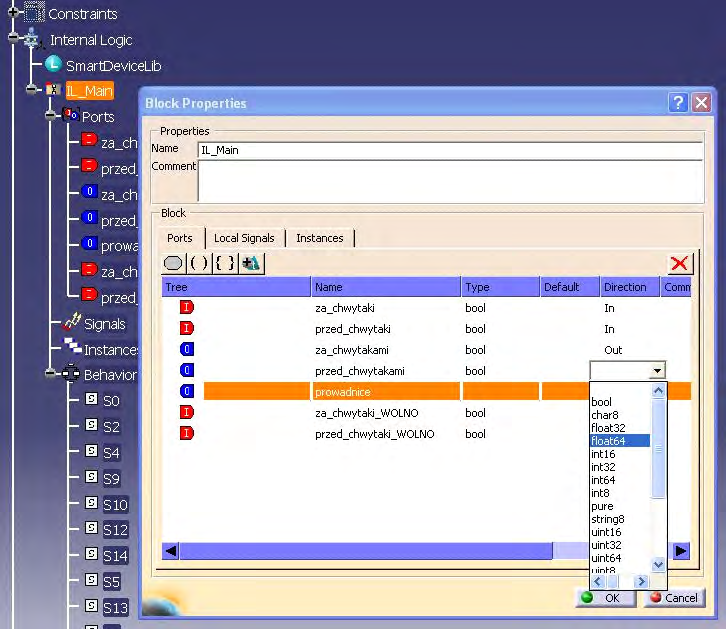
Task: Click type list scroll-down arrow
Action: 658,564
